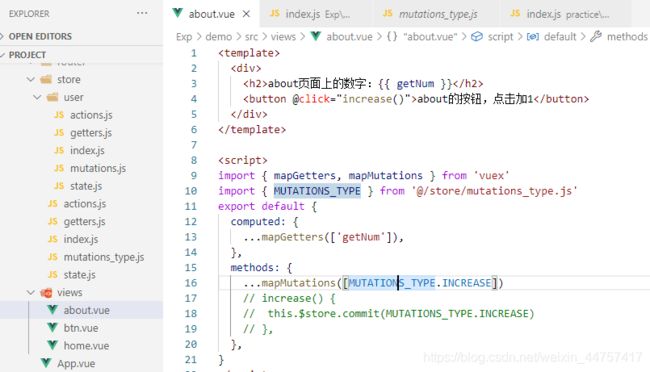The image size is (650, 372).
Task: Click the methods breadcrumb item
Action: pyautogui.click(x=627, y=37)
